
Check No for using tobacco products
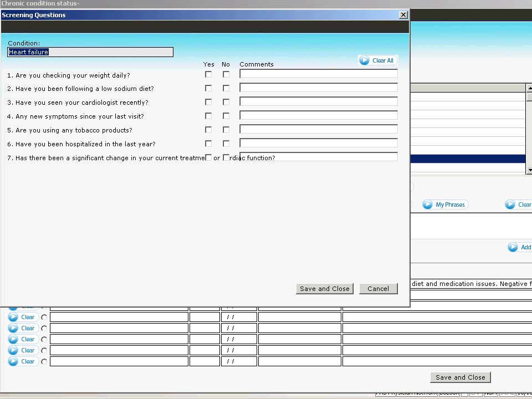click(226, 130)
